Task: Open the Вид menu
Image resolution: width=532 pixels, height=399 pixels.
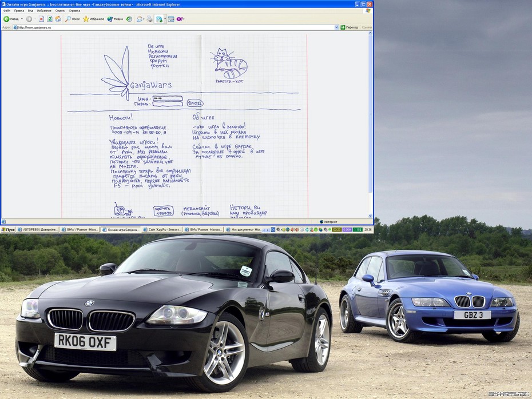Action: coord(30,11)
